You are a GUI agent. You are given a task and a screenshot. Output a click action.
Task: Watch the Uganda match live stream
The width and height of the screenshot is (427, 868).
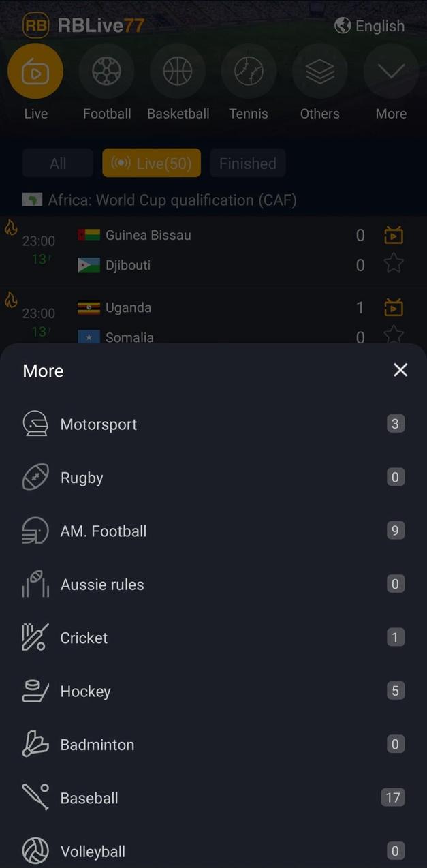394,307
